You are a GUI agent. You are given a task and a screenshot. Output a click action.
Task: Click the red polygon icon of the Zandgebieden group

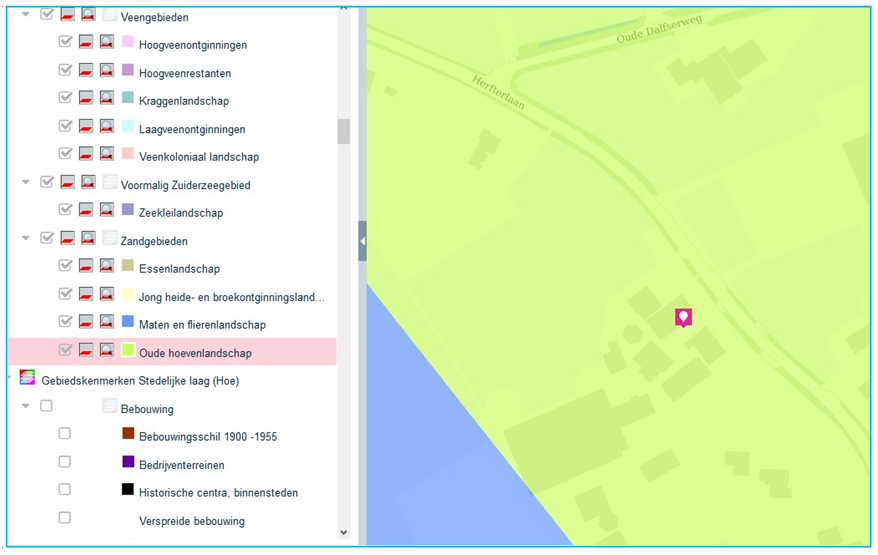[x=67, y=238]
